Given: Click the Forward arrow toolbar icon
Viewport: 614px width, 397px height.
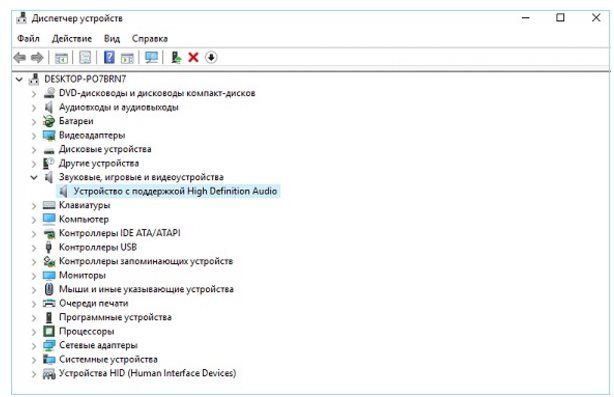Looking at the screenshot, I should click(37, 58).
